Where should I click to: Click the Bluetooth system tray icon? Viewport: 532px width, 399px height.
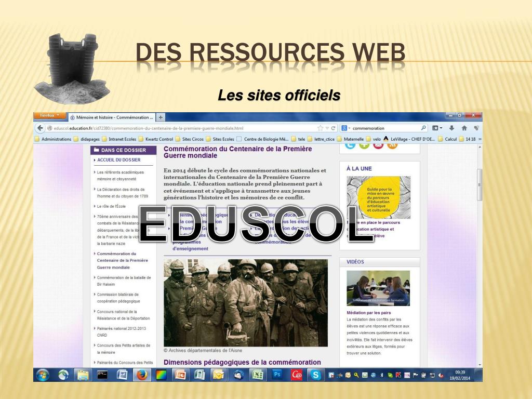tap(381, 375)
